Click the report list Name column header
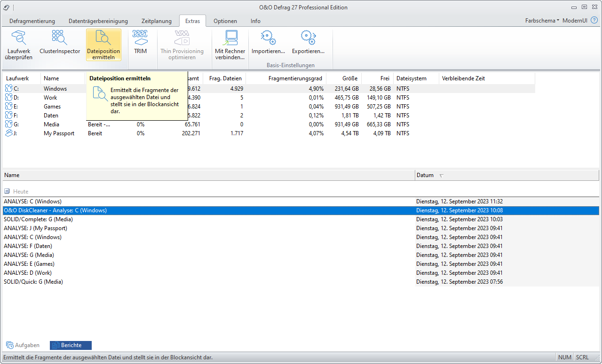The width and height of the screenshot is (602, 364). (x=209, y=175)
